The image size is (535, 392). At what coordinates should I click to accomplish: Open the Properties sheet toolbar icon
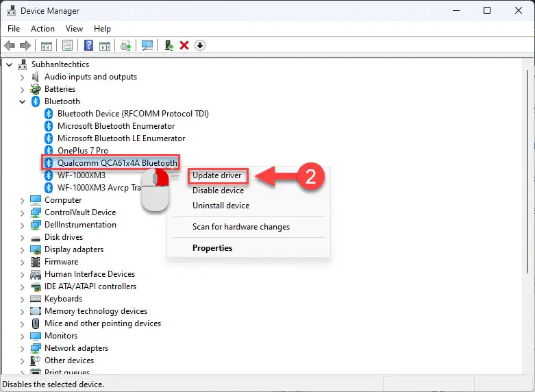[x=68, y=45]
